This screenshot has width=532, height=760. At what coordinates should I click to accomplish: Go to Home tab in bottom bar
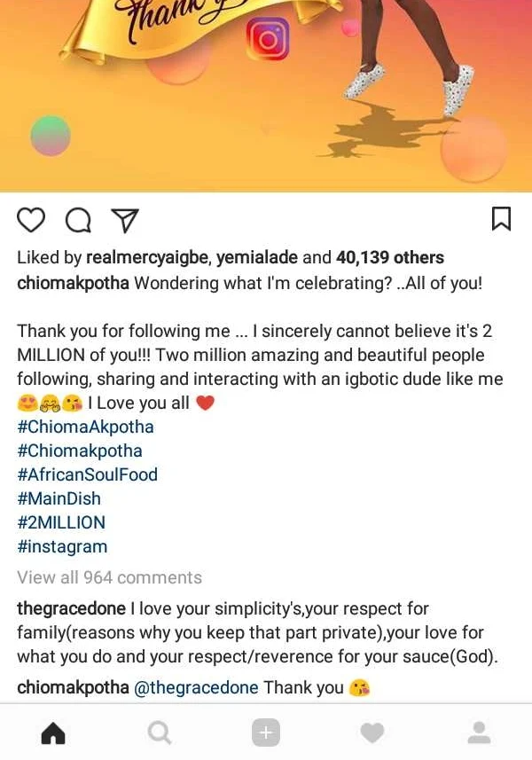point(53,733)
